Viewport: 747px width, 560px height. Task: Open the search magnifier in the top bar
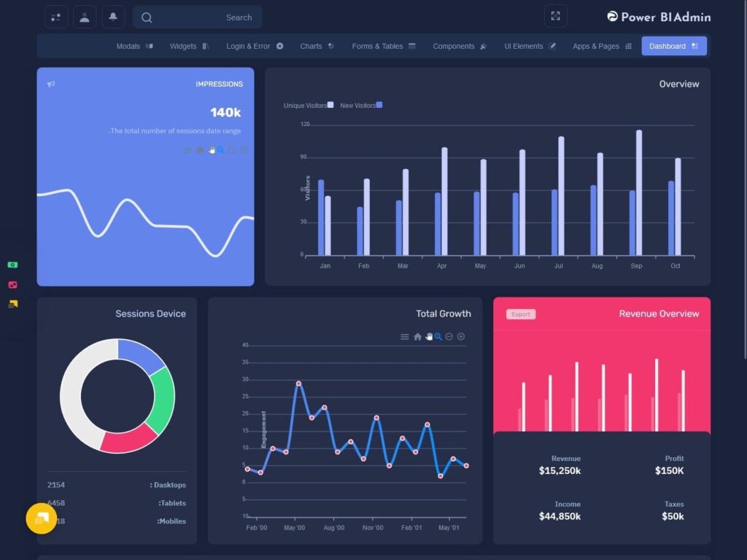(148, 17)
